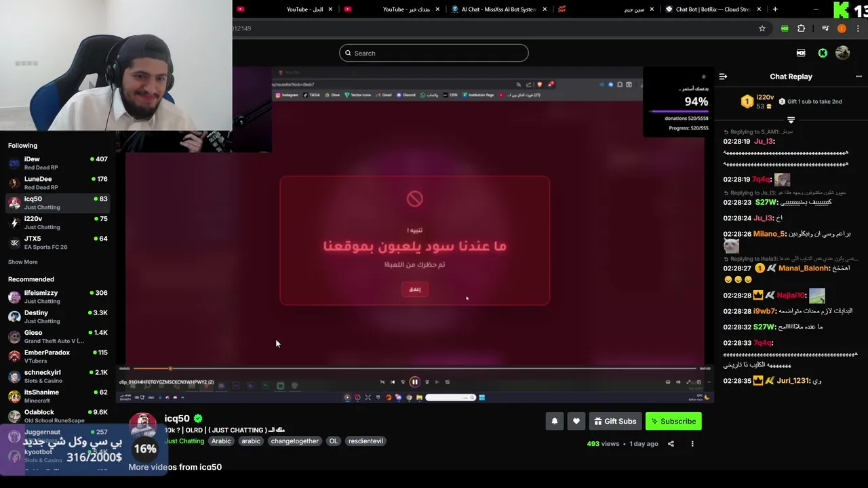Close the AI Chat - MissXss tab

click(545, 9)
